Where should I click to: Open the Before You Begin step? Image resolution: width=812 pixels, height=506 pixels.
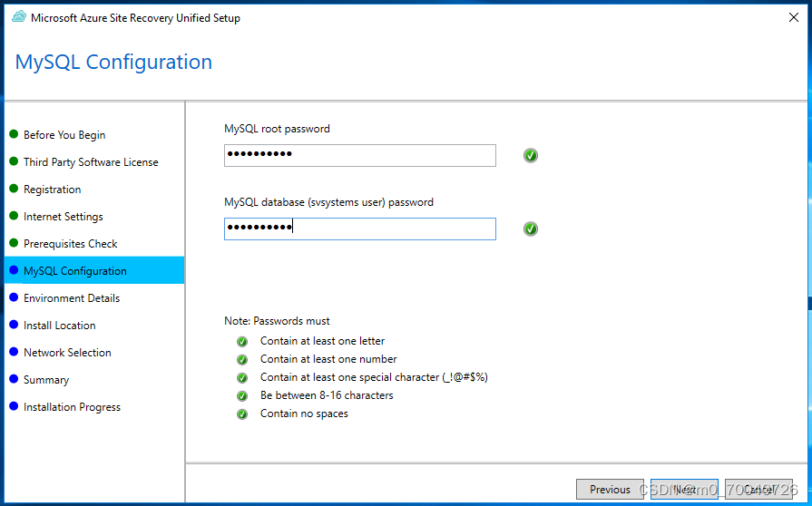(x=64, y=135)
